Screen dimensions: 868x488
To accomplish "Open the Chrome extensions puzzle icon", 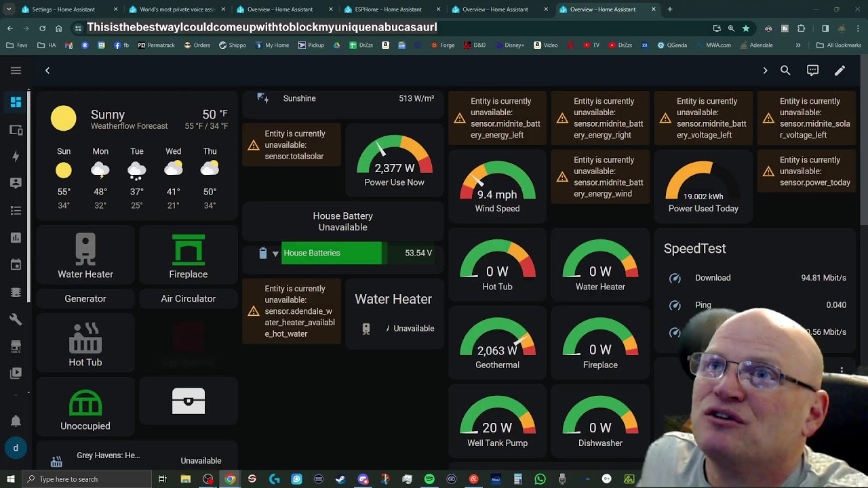I will coord(801,28).
